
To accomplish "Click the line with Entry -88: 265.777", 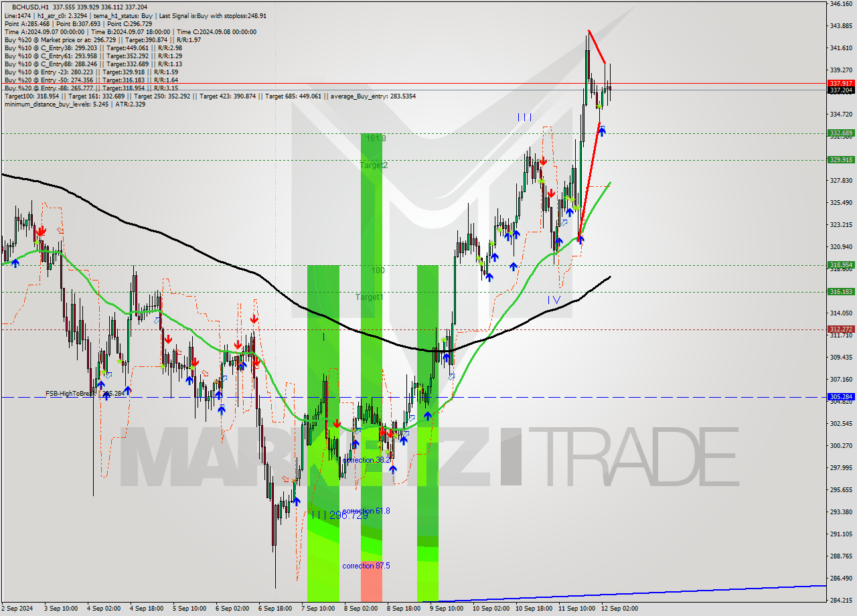I will [x=91, y=88].
